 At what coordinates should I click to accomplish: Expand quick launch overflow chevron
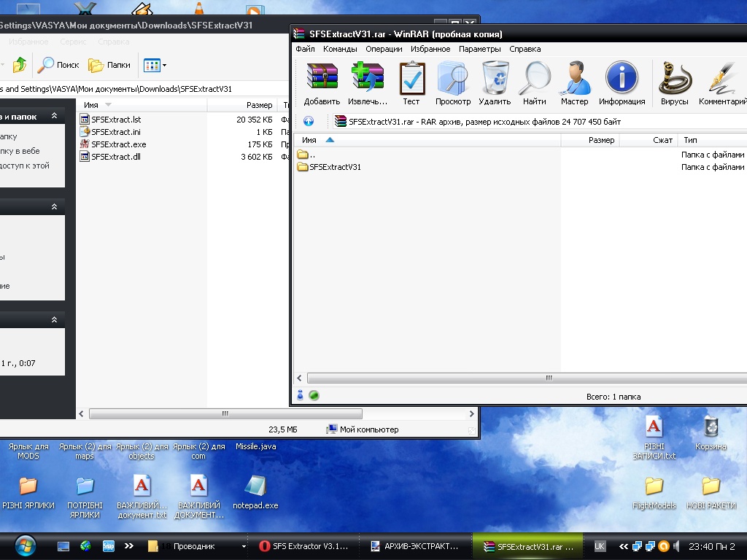pyautogui.click(x=128, y=546)
